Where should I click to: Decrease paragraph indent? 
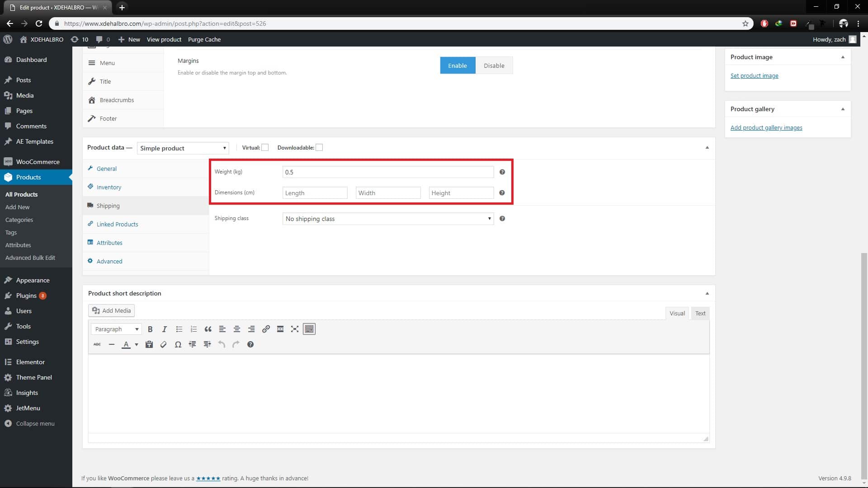tap(193, 344)
